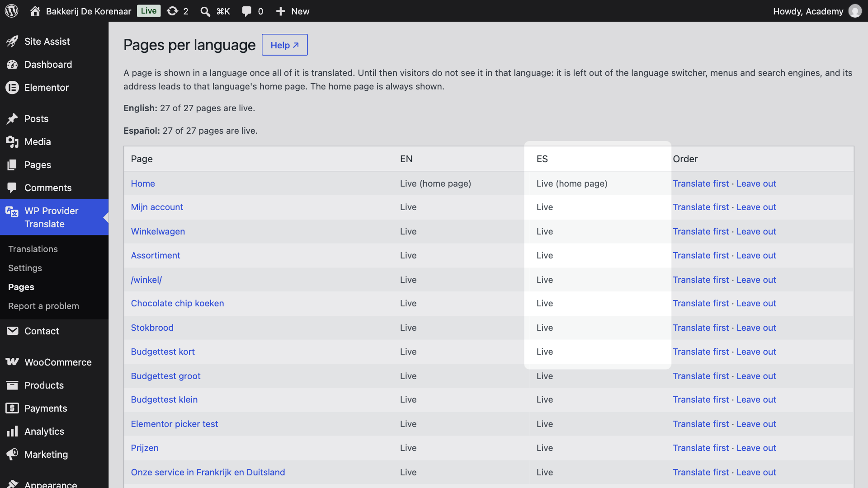The width and height of the screenshot is (868, 488).
Task: Click the Analytics bar chart icon
Action: [x=12, y=432]
